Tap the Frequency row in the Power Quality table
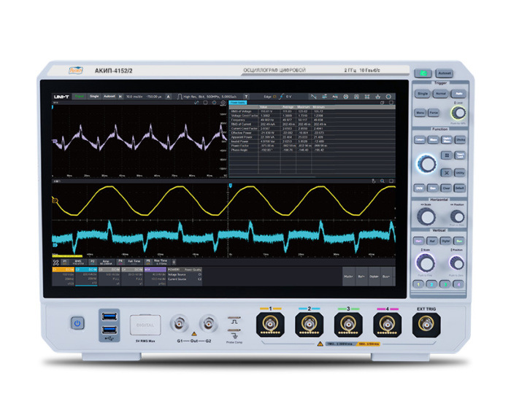 pyautogui.click(x=312, y=120)
